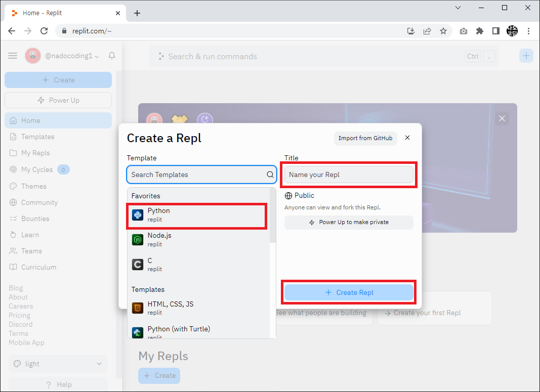
Task: Click the nadocoding1 avatar picture
Action: pyautogui.click(x=33, y=56)
